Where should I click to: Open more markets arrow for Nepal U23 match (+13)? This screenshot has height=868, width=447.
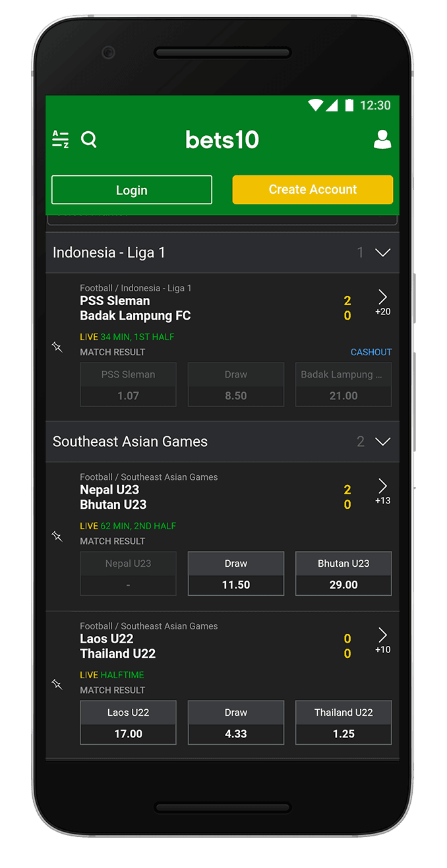pyautogui.click(x=383, y=491)
